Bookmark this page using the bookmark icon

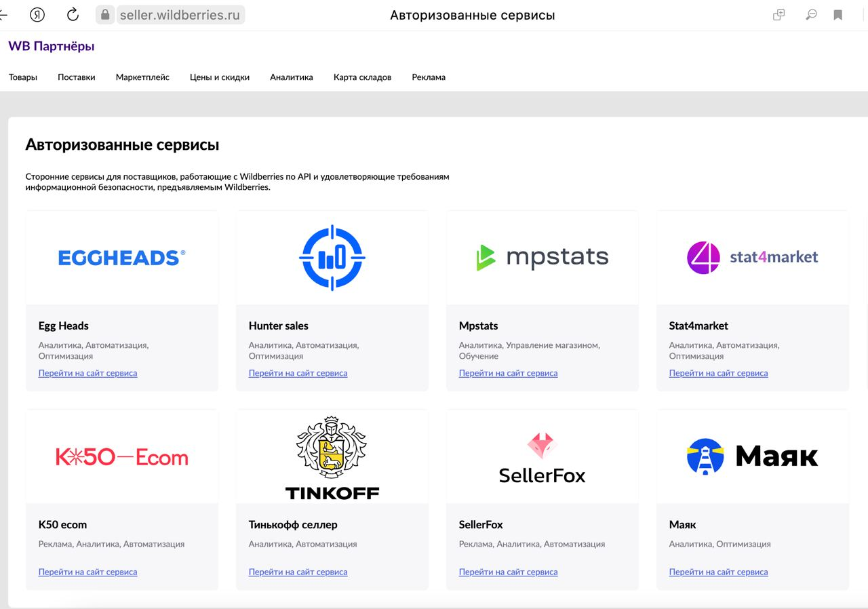coord(838,15)
